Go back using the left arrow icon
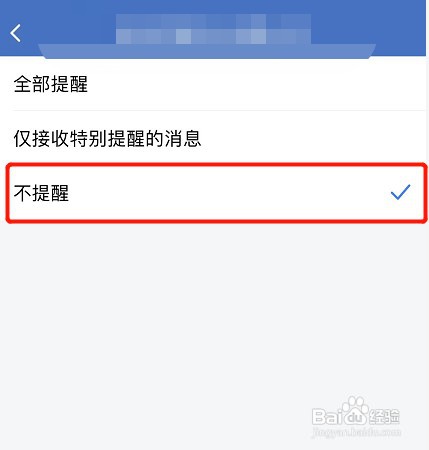Screen dimensions: 429x450 pos(15,33)
